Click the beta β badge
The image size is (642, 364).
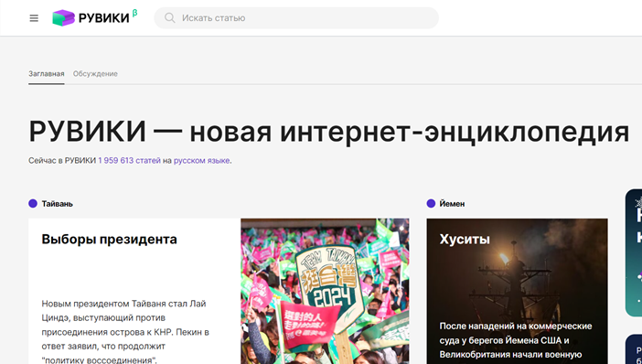pos(134,13)
